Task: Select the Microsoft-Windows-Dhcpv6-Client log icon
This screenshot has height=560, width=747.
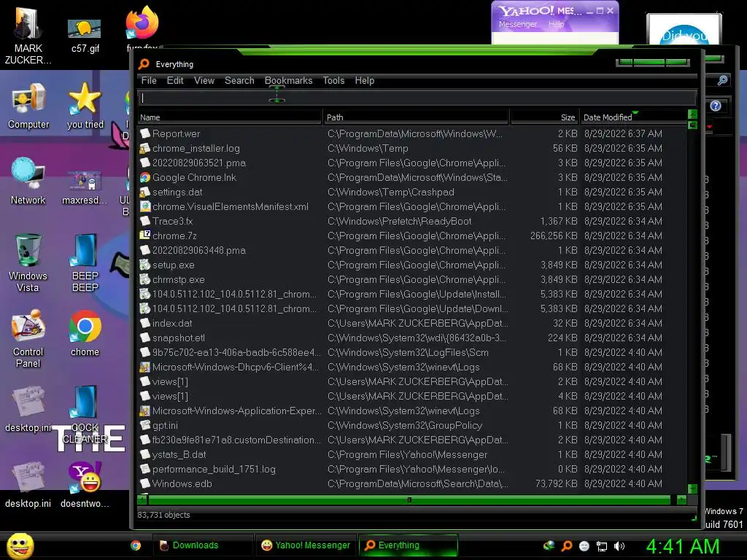Action: click(145, 367)
